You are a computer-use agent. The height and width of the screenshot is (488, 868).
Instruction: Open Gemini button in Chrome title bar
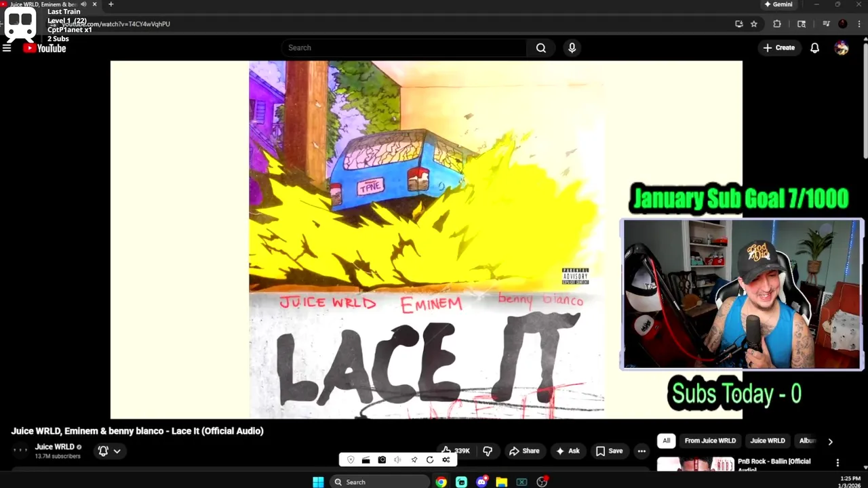pos(778,4)
